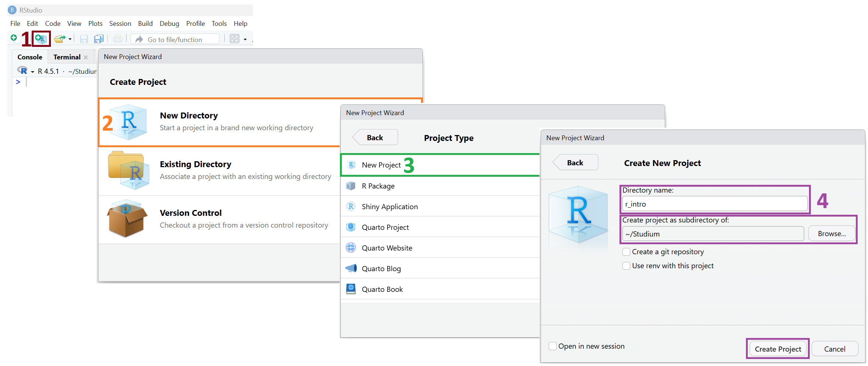The width and height of the screenshot is (868, 366).
Task: Open the Edit menu
Action: tap(32, 24)
